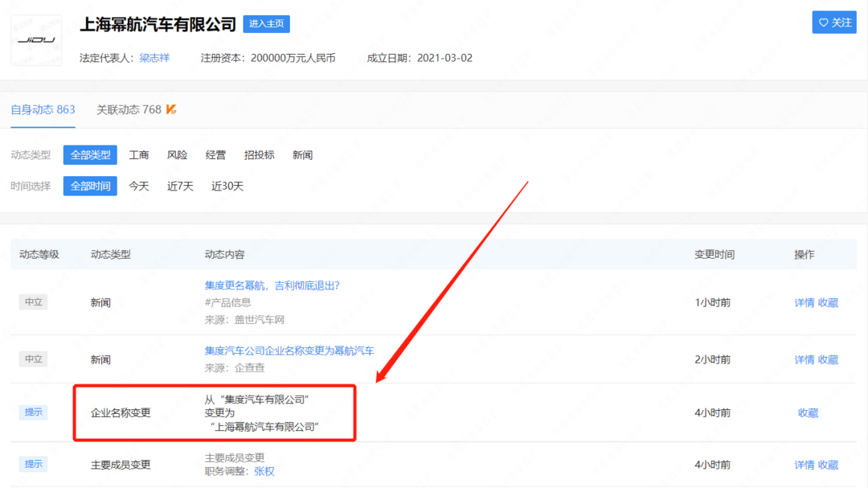Screen dimensions: 868x488
Task: Click the 动态等级 column header
Action: point(39,254)
